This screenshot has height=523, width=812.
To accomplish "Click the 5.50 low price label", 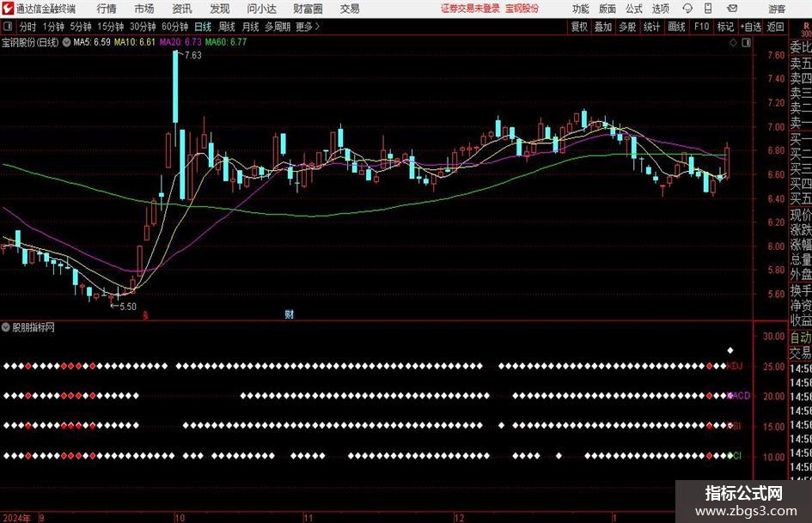I will click(127, 307).
